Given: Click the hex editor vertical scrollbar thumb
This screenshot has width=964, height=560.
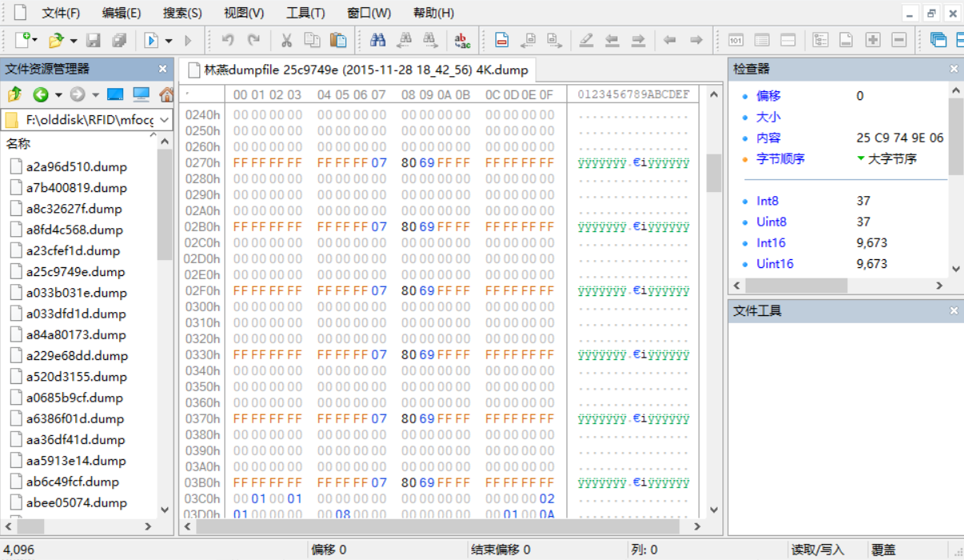Looking at the screenshot, I should click(714, 173).
